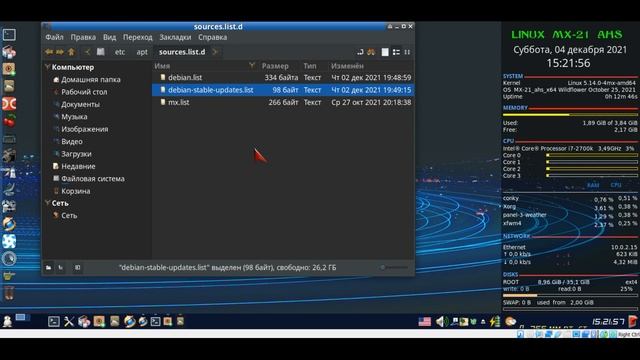The width and height of the screenshot is (640, 360).
Task: Open the blue pinwheel icon in left dock
Action: [x=9, y=241]
